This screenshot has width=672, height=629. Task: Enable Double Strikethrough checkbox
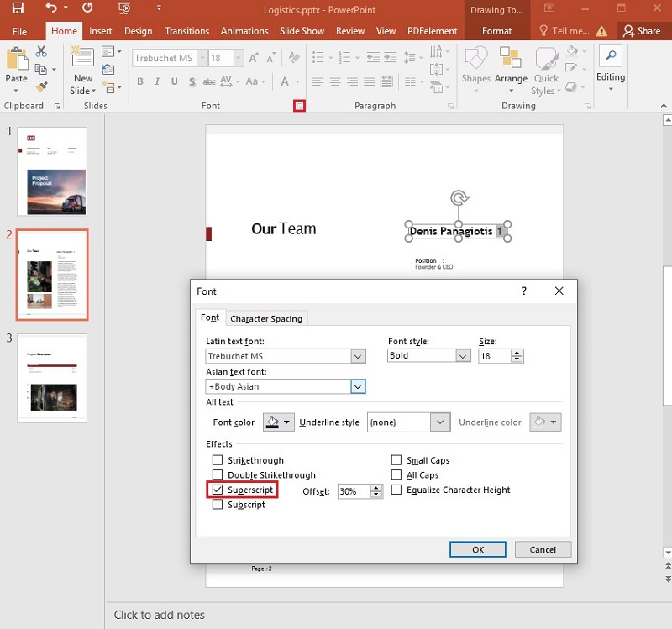click(x=218, y=474)
